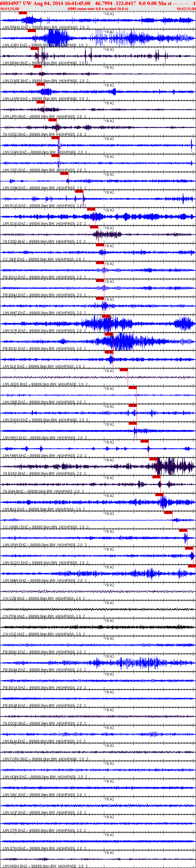The image size is (196, 868).
Task: Click the pick flag on UW GSM trace
Action: coord(64,173)
